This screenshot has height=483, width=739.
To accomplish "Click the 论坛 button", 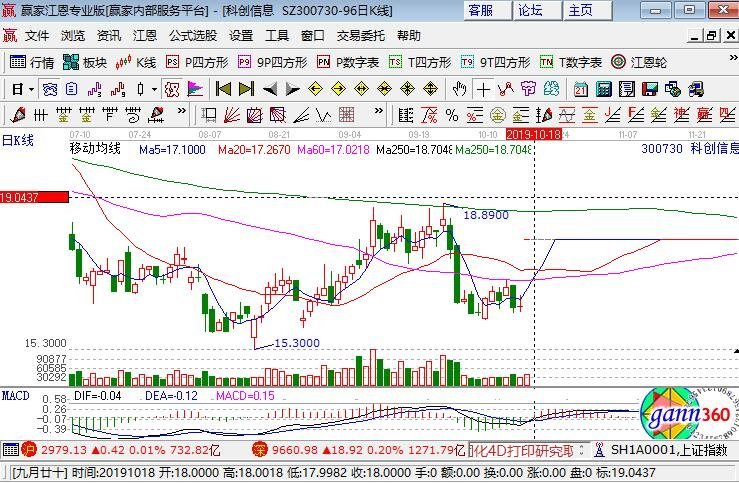I will coord(536,10).
